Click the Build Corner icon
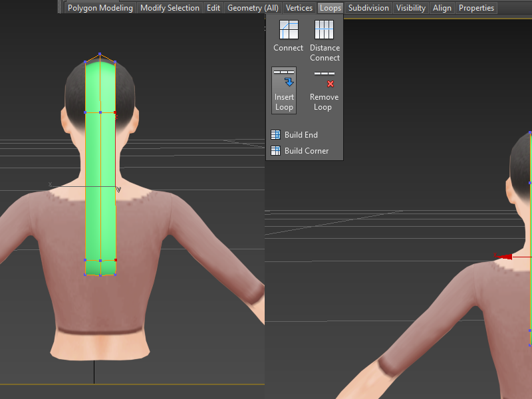 click(x=275, y=151)
